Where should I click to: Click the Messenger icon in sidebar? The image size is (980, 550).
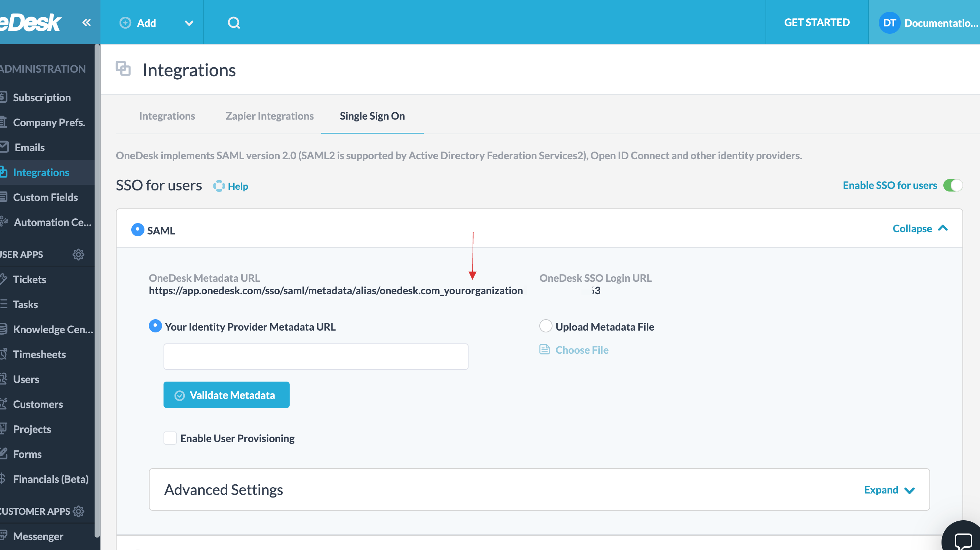[x=3, y=536]
